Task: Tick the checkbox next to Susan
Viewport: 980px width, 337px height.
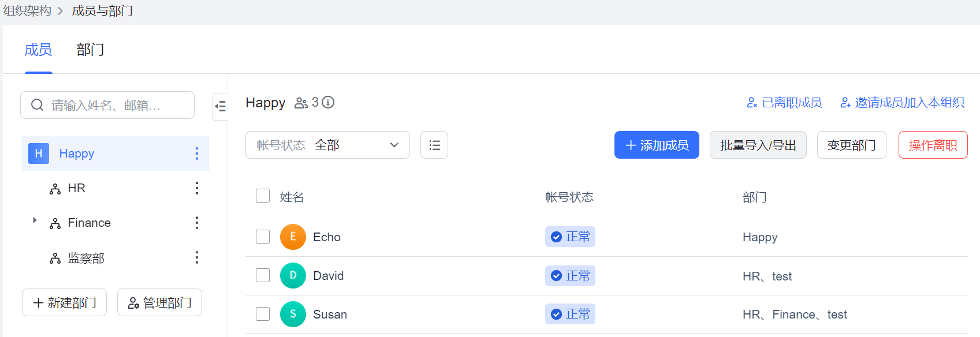Action: pyautogui.click(x=263, y=314)
